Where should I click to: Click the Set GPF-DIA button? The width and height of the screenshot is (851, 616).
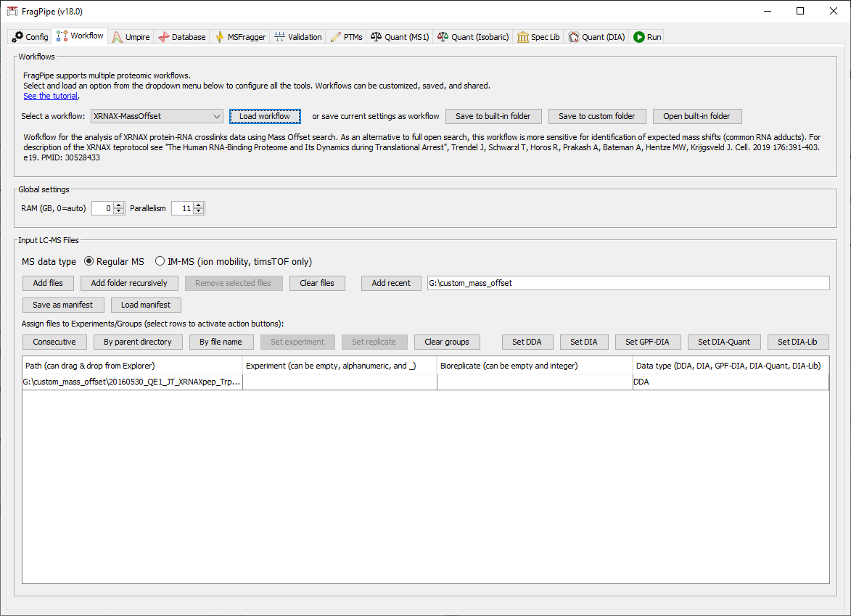tap(647, 342)
